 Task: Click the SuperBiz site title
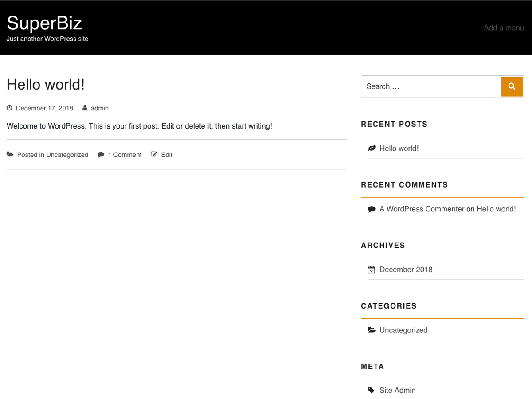click(44, 23)
